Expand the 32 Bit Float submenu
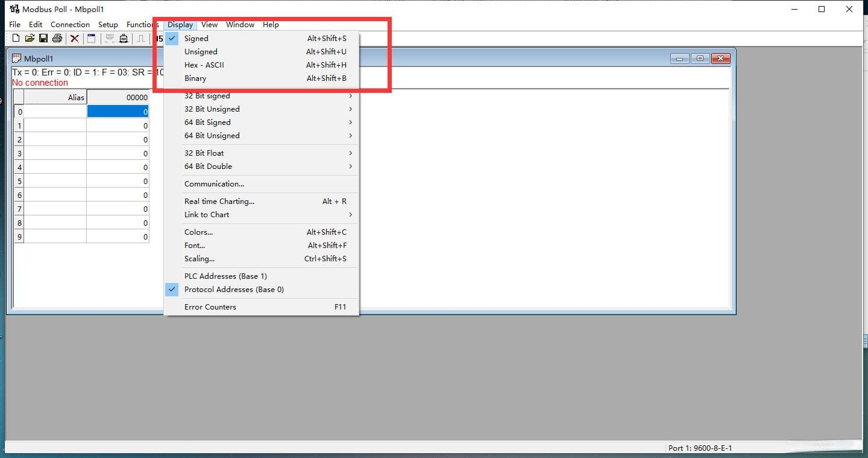The width and height of the screenshot is (868, 458). pyautogui.click(x=262, y=153)
